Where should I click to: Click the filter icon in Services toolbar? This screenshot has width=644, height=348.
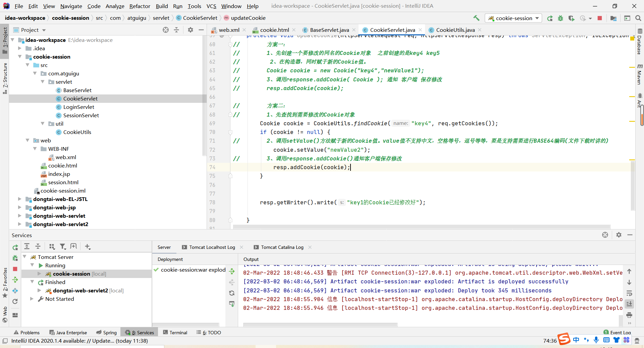pos(63,247)
